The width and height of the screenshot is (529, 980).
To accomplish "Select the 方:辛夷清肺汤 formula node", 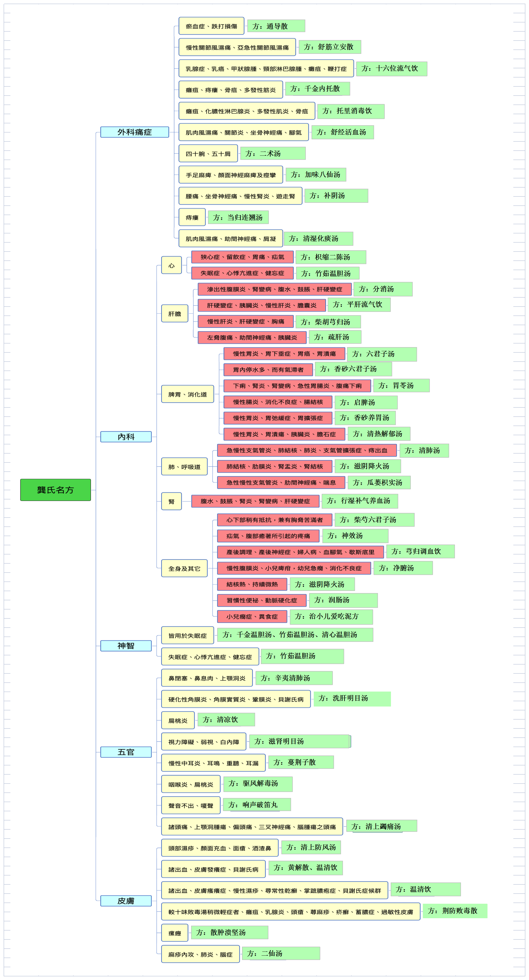I will point(294,678).
